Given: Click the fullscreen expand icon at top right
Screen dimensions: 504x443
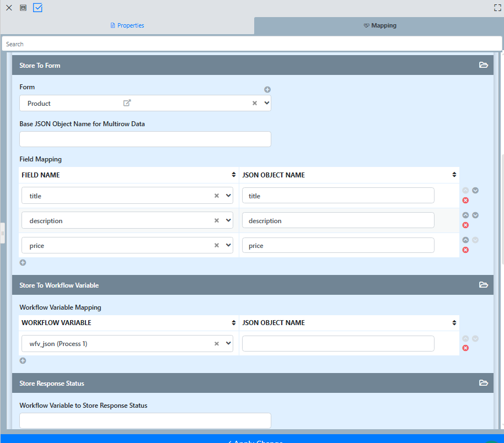Looking at the screenshot, I should (x=497, y=8).
